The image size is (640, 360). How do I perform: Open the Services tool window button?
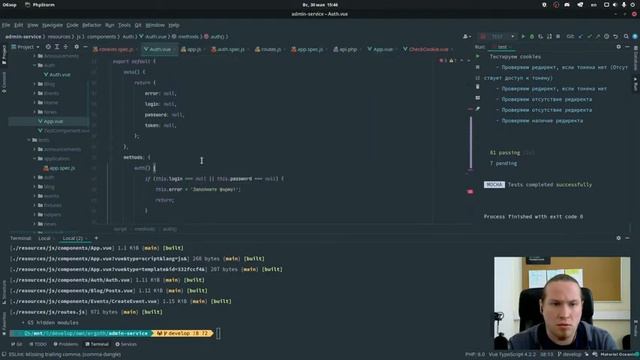pyautogui.click(x=126, y=344)
